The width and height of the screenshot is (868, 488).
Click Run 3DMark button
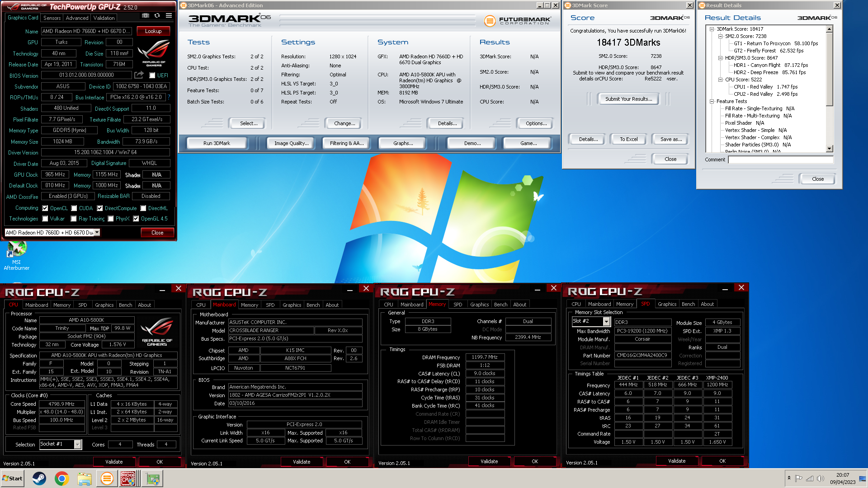click(x=217, y=143)
